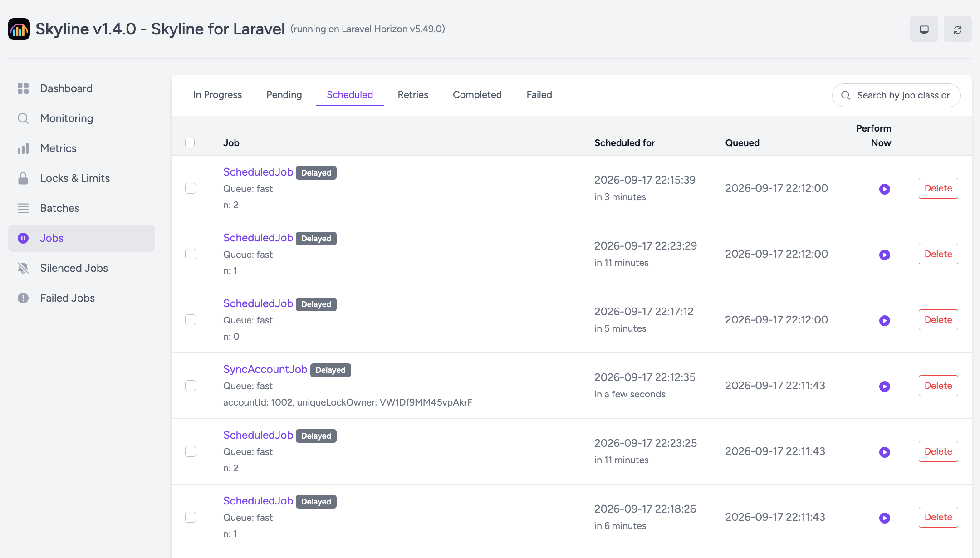Perform now the job scheduled for 22:15:39
This screenshot has height=558, width=980.
pyautogui.click(x=885, y=189)
